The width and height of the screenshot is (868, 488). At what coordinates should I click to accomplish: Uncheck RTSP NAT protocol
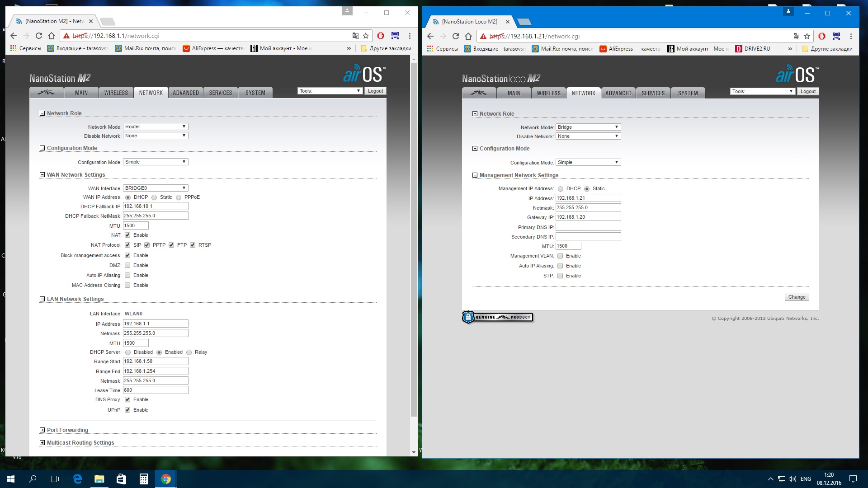coord(193,245)
